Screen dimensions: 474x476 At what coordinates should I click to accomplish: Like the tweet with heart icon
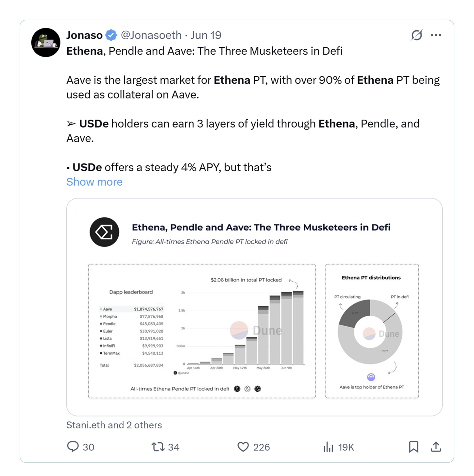click(243, 447)
